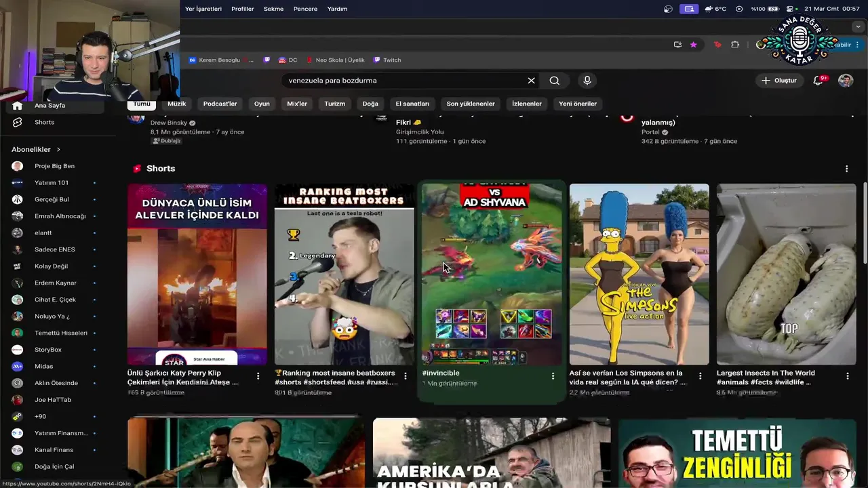Select the İzlenenler filter chip
This screenshot has width=868, height=488.
coord(527,104)
